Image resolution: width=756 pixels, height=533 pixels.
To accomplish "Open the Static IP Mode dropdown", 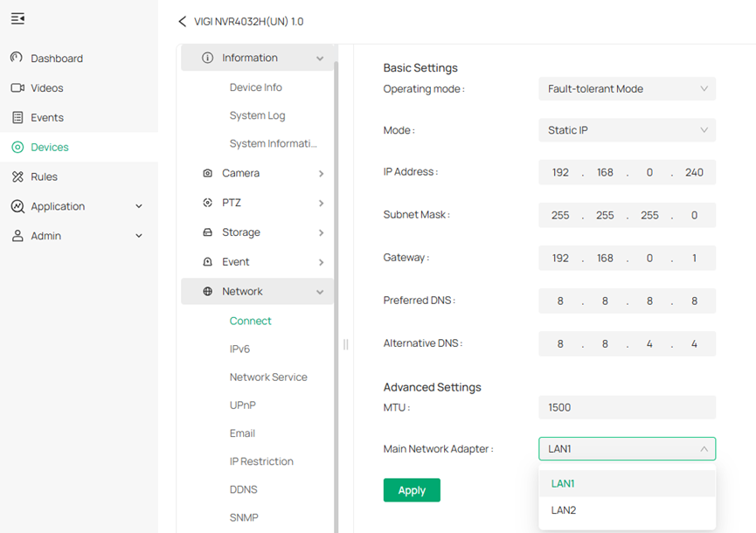I will (x=627, y=130).
